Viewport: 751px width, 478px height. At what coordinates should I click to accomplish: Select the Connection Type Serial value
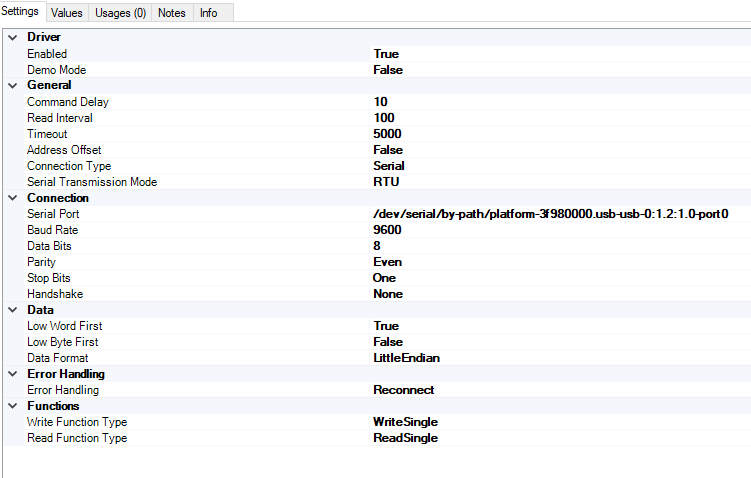[389, 165]
